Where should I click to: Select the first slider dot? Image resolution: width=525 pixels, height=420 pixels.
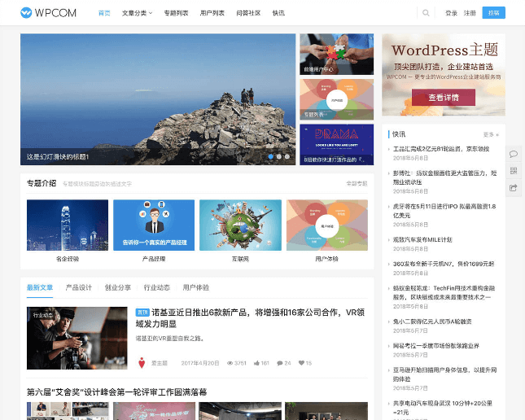270,156
